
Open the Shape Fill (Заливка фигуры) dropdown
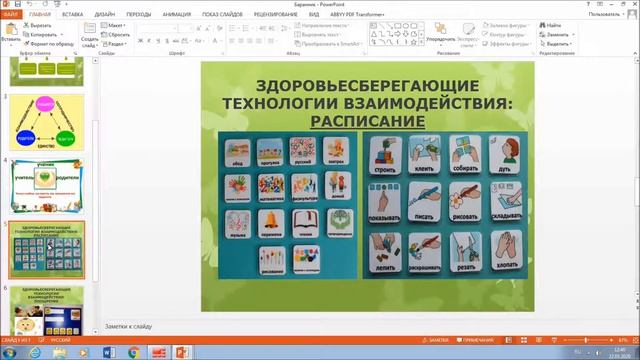coord(506,25)
